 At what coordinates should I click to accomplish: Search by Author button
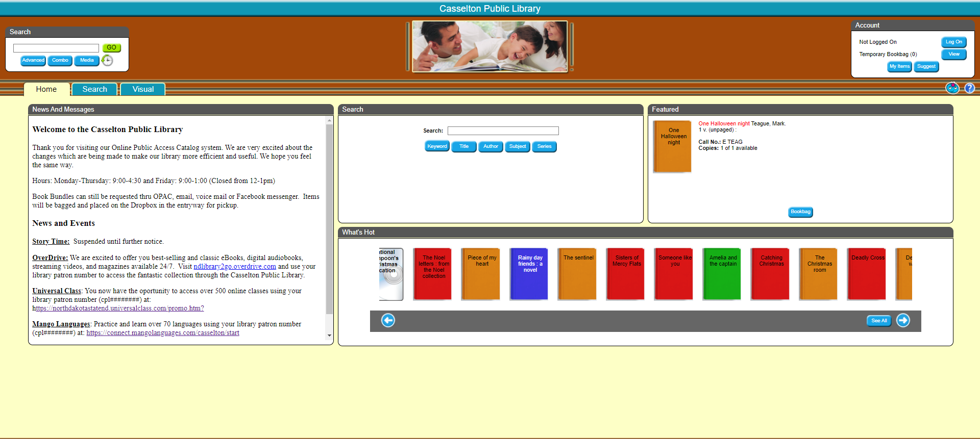pos(491,147)
